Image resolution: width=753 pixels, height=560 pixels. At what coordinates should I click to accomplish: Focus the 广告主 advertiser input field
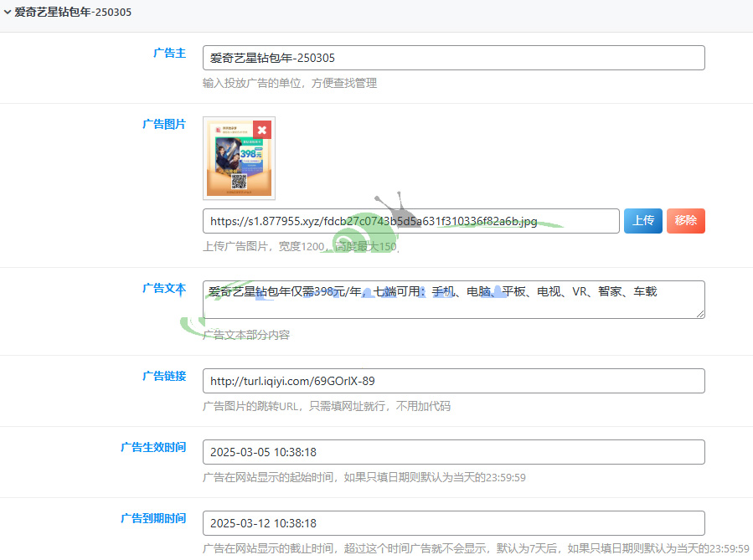point(454,58)
